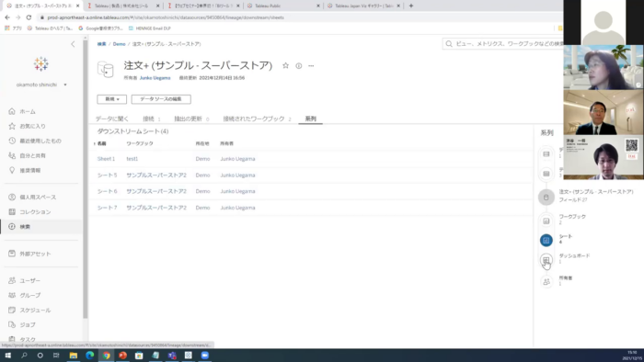Screen dimensions: 644x362
Task: Open Chrome from the taskbar
Action: pos(106,356)
